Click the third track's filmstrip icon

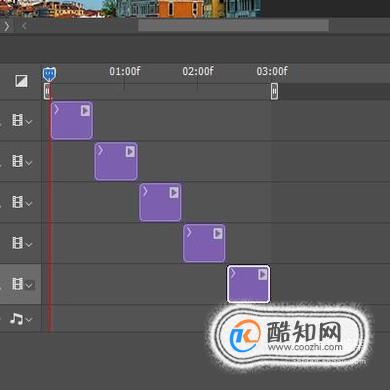click(x=17, y=202)
